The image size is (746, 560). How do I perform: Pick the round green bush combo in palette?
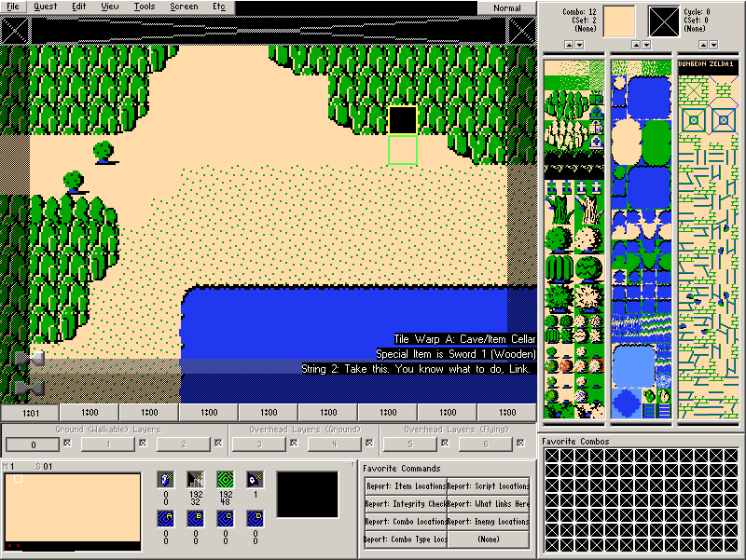point(559,239)
